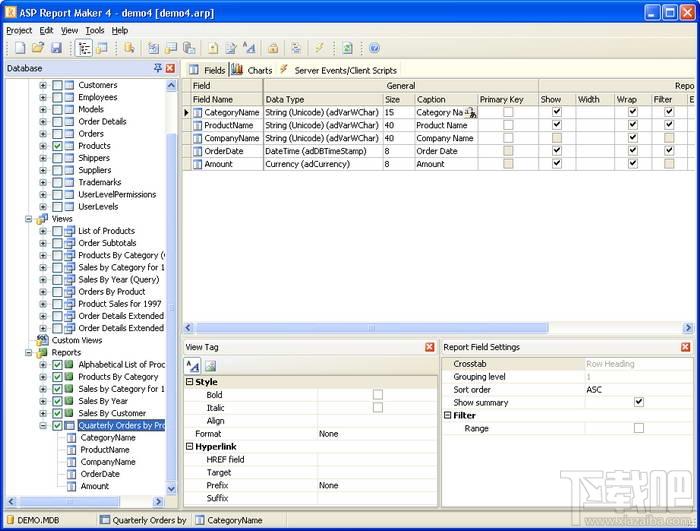The width and height of the screenshot is (700, 531).
Task: Pin the Database panel
Action: point(158,68)
